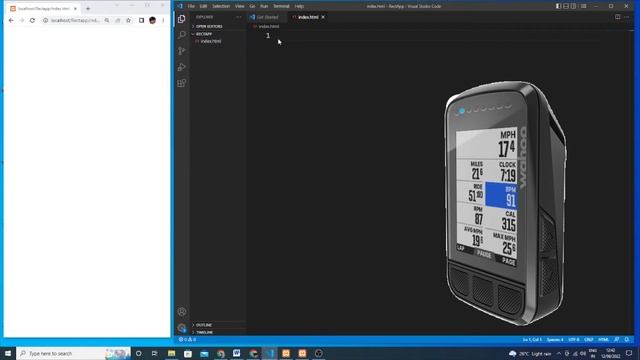Click the Windows taskbar search box
Screen dimensions: 640x360
tap(73, 353)
